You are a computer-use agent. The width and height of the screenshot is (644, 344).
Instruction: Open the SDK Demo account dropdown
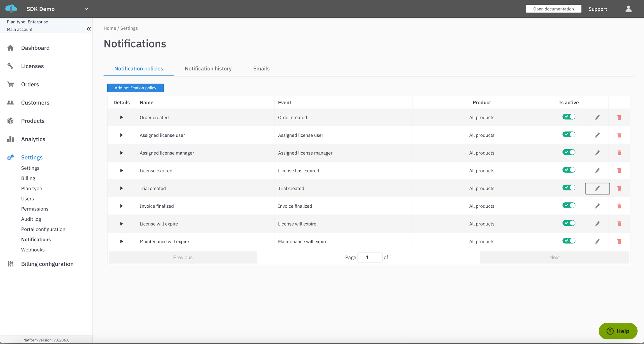coord(86,9)
